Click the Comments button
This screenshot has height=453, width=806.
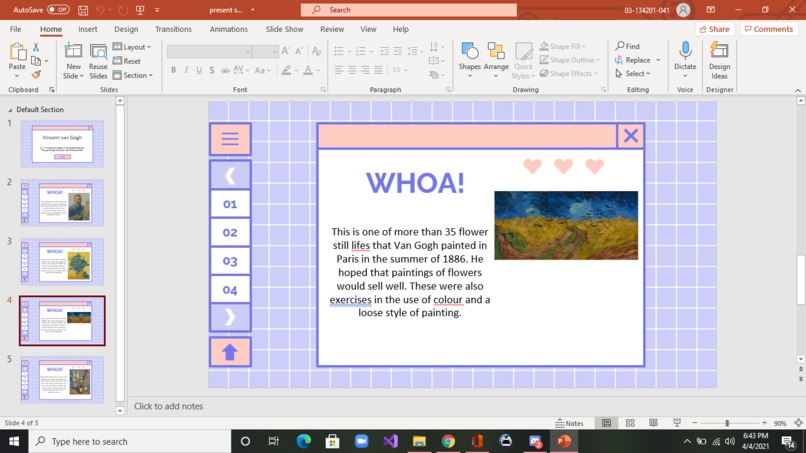click(768, 29)
